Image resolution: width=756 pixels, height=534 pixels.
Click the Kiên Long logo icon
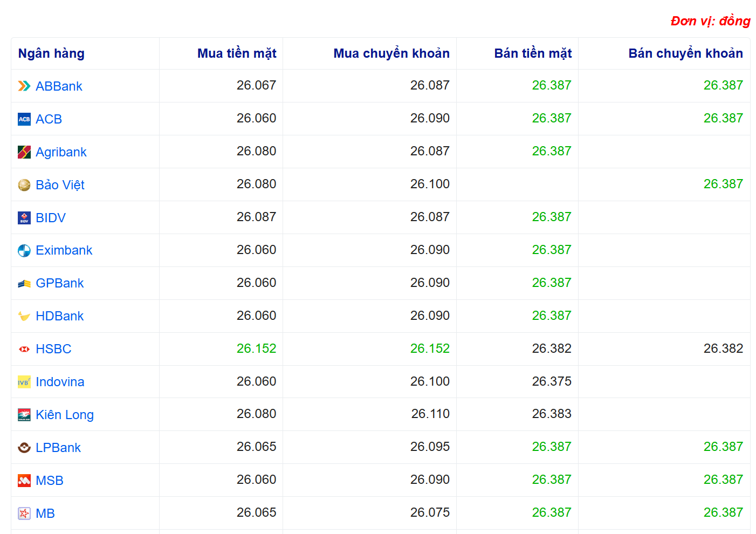pos(24,415)
